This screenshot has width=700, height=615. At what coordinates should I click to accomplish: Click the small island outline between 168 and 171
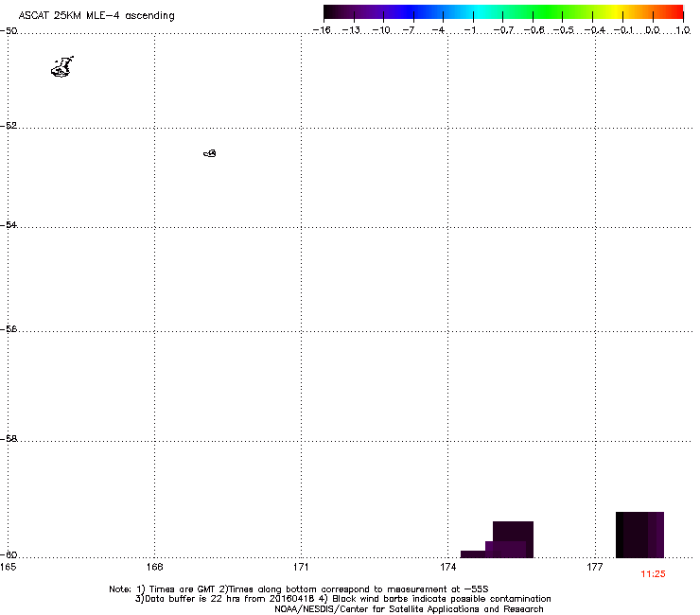point(210,153)
